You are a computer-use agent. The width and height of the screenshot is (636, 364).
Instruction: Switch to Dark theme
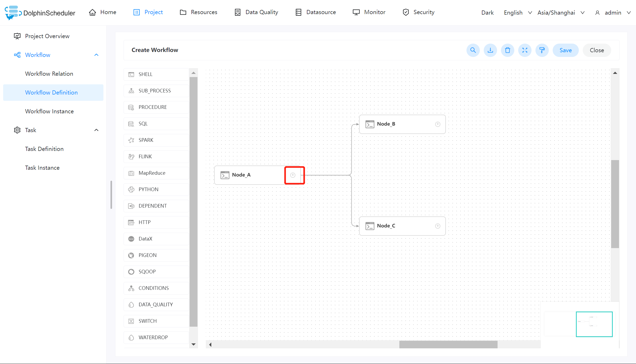pyautogui.click(x=487, y=12)
